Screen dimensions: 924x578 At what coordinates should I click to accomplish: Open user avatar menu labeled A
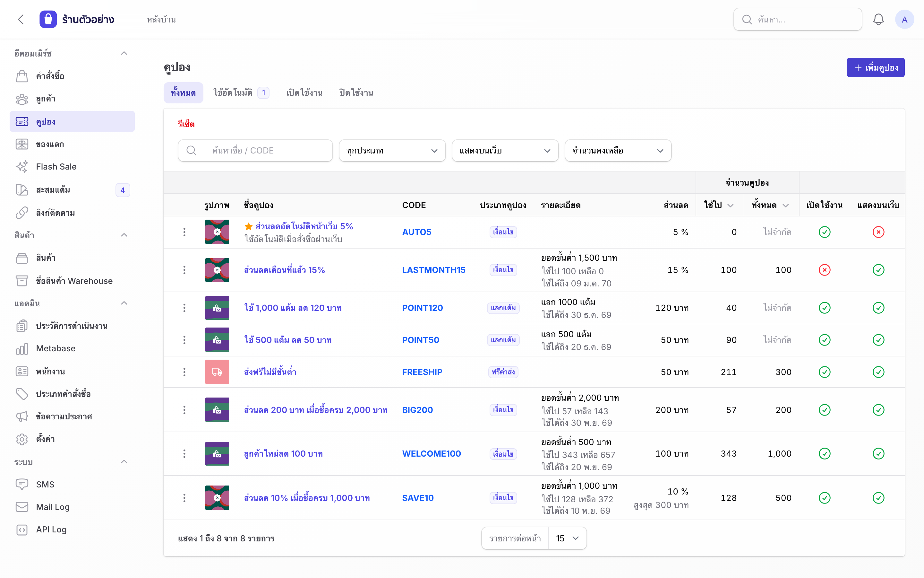click(904, 20)
